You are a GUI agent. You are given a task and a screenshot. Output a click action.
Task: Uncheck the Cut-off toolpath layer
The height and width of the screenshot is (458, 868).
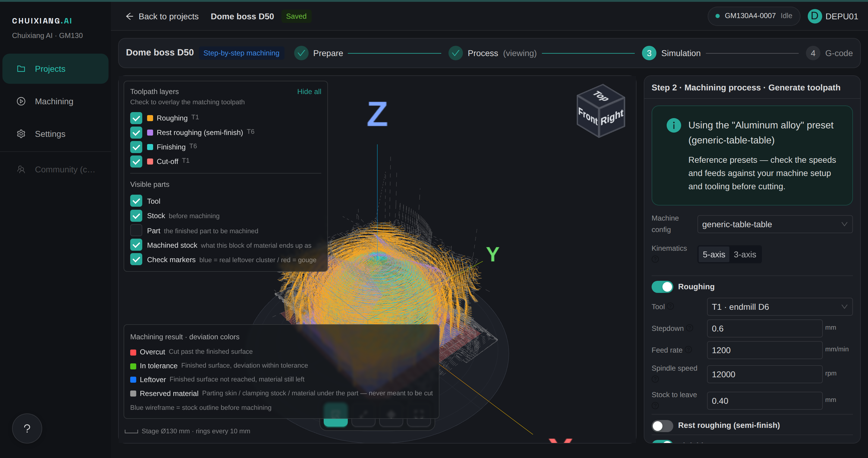point(136,162)
